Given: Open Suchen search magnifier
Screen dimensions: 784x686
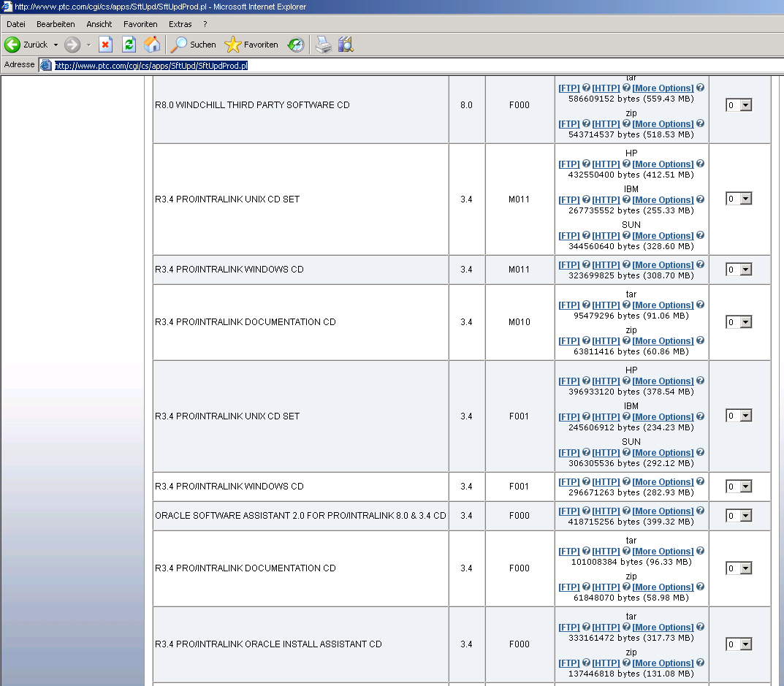Looking at the screenshot, I should pos(178,45).
